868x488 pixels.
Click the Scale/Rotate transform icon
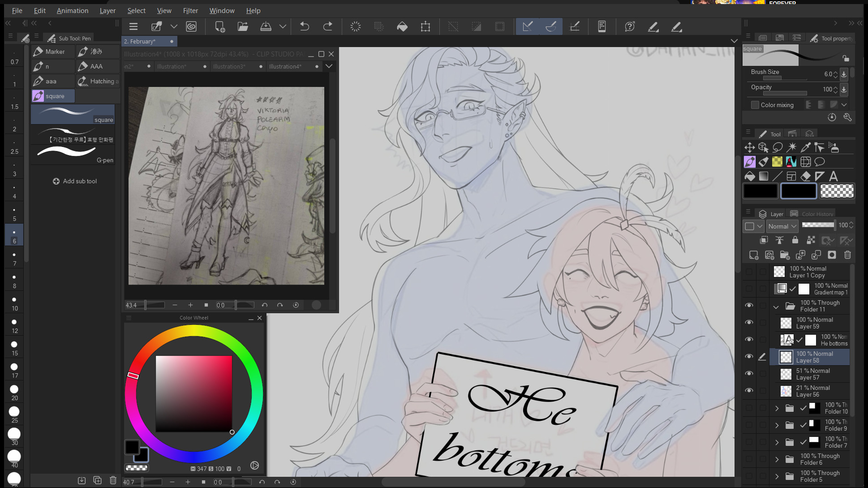425,26
